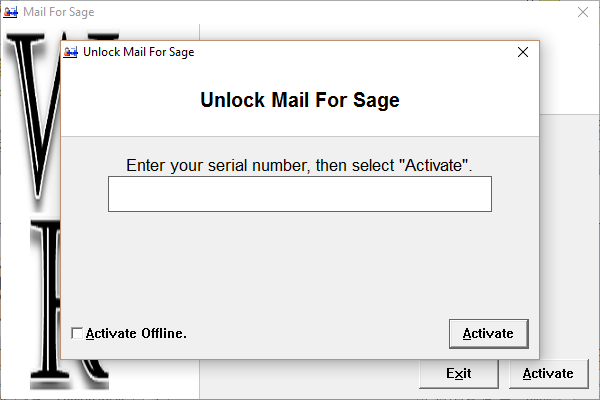The image size is (600, 400).
Task: Click Activate button next to Exit
Action: (x=549, y=374)
